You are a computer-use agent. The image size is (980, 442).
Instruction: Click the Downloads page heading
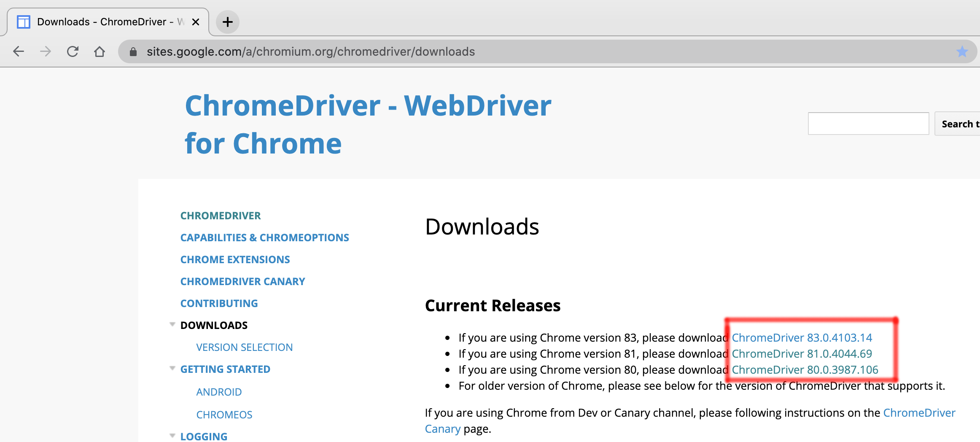482,226
